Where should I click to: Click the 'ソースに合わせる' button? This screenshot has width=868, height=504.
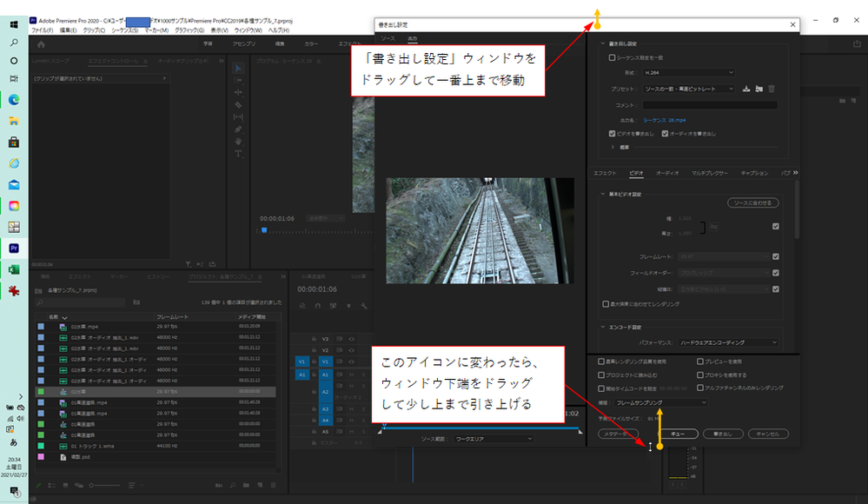[x=752, y=202]
